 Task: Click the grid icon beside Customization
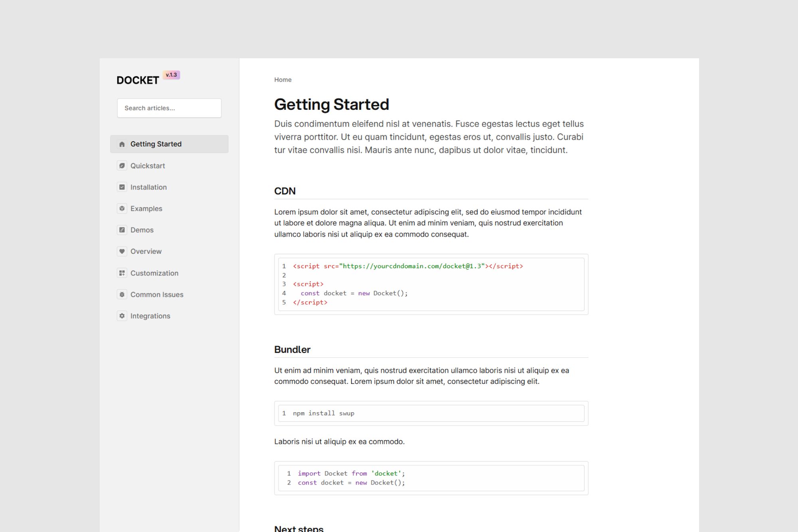point(122,273)
